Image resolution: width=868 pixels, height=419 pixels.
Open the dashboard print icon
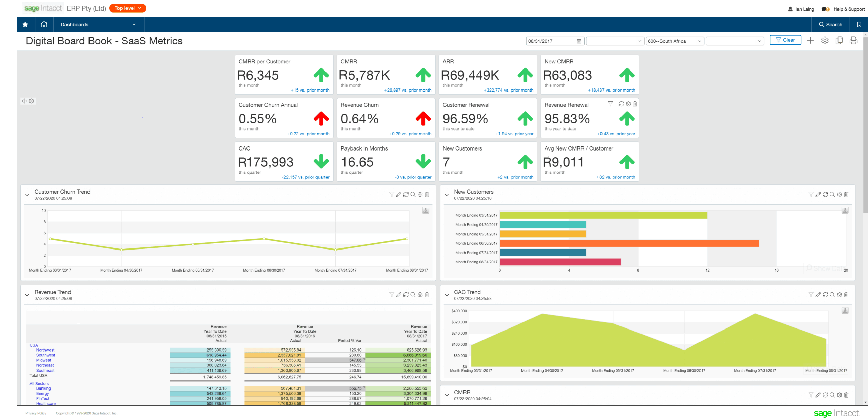tap(853, 40)
